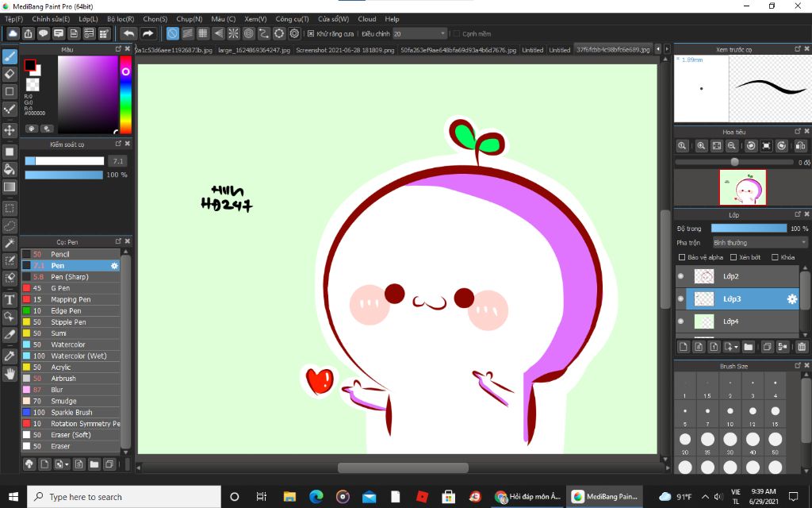Screen dimensions: 812x508
Task: Open the Bộ lọc(R) menu
Action: click(121, 19)
